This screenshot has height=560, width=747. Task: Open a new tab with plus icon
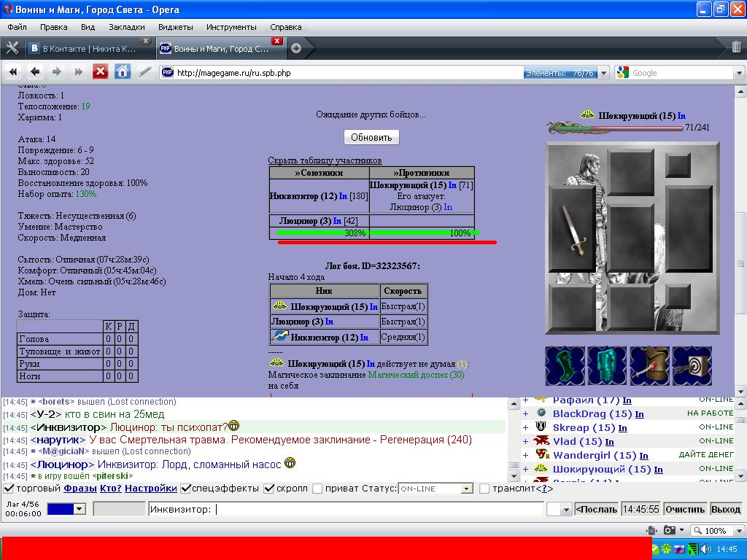(x=296, y=48)
